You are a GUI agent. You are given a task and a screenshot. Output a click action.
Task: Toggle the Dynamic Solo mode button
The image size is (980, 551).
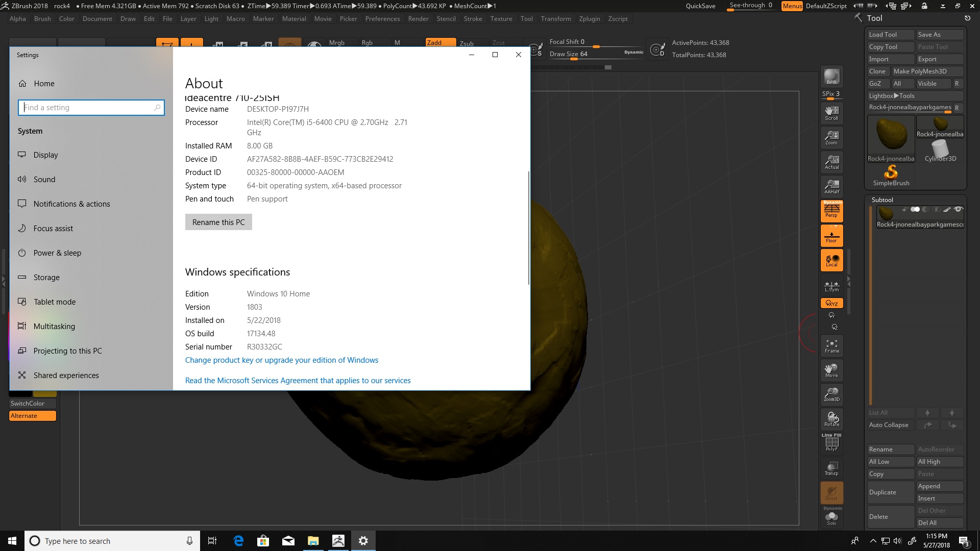coord(831,516)
